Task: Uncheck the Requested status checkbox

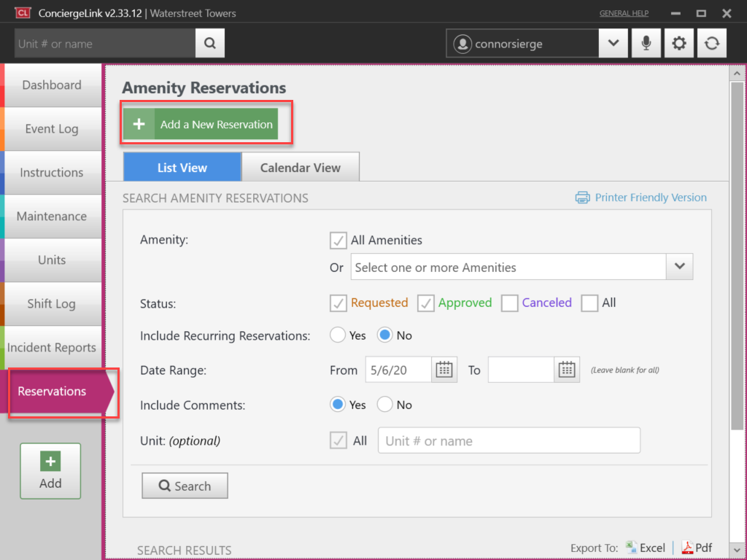Action: coord(338,303)
